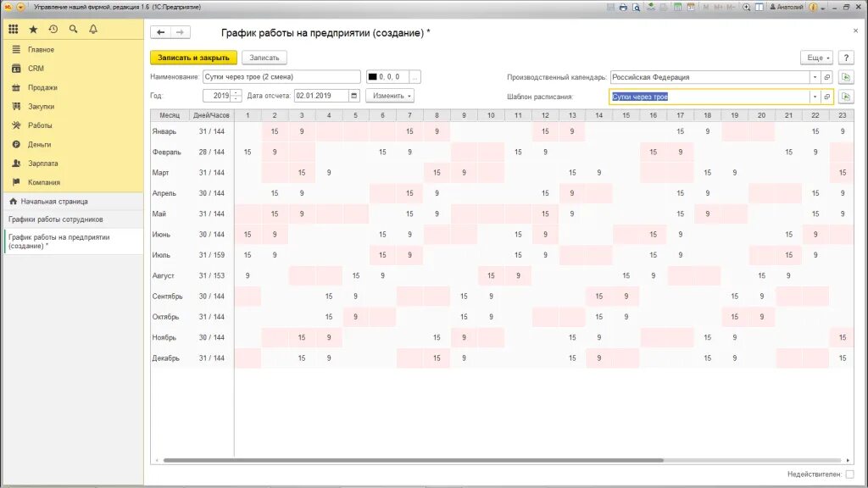Increment or decrement the Год spinner
The image size is (868, 488).
coord(236,96)
